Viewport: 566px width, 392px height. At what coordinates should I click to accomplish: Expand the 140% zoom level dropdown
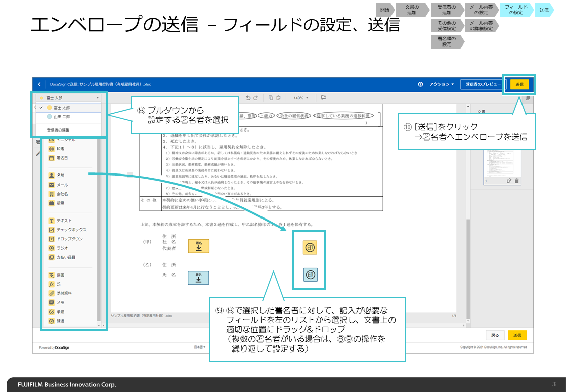300,98
